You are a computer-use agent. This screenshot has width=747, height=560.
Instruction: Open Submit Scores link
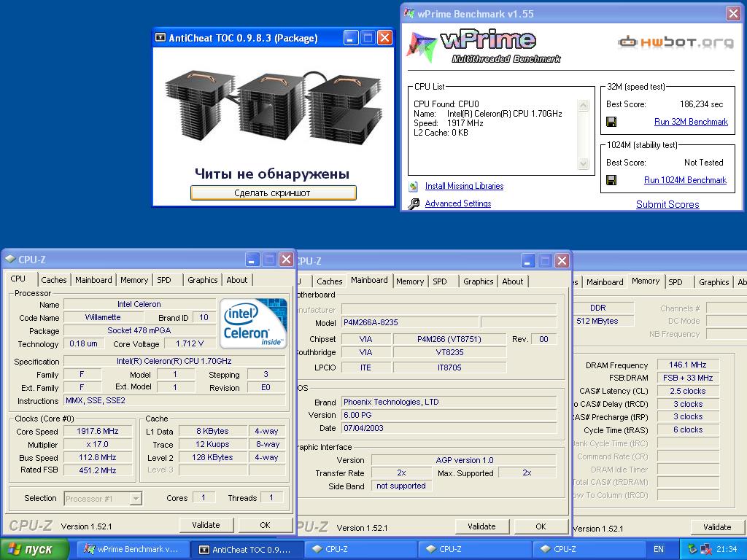point(667,204)
